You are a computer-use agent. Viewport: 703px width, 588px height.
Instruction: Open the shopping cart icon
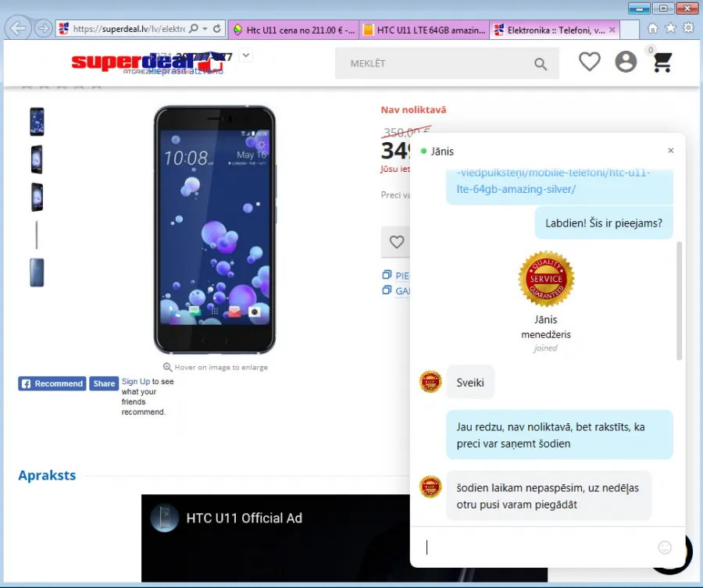point(662,62)
